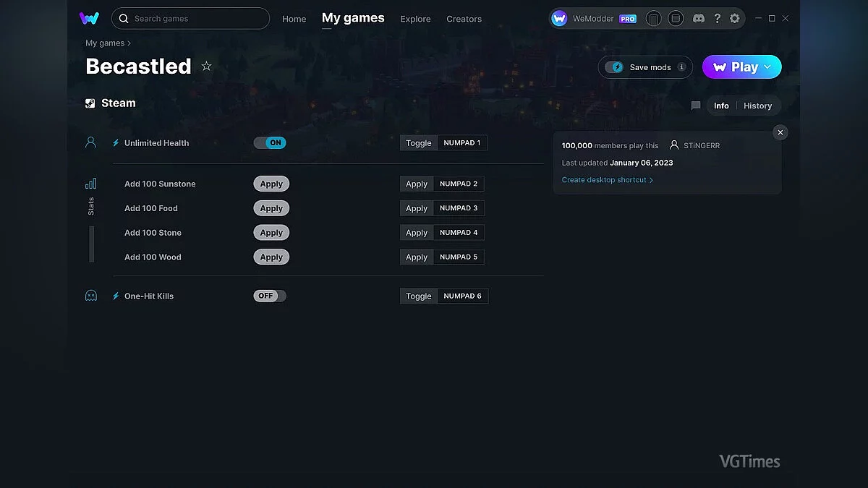868x488 pixels.
Task: Enable One-Hit Kills toggle
Action: point(270,296)
